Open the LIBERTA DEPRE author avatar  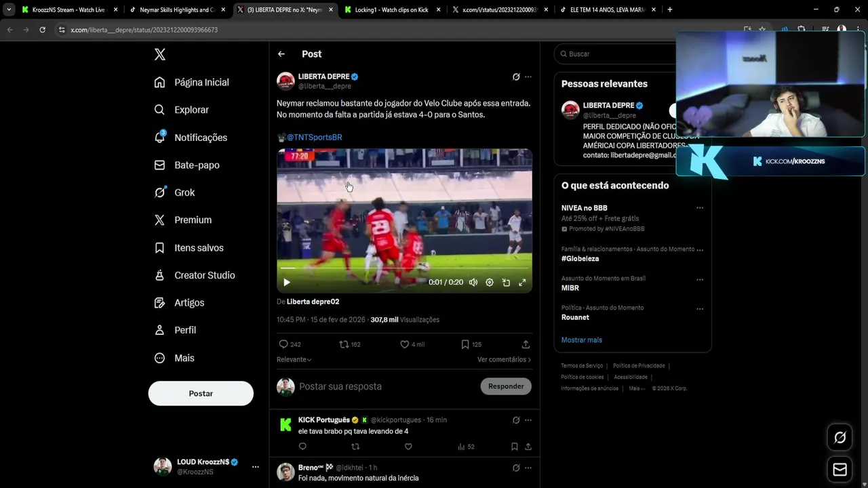(285, 81)
